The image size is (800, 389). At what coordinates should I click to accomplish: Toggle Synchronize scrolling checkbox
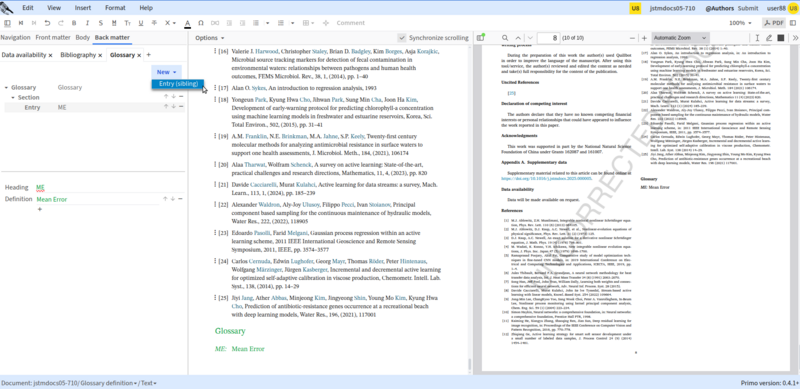(402, 38)
